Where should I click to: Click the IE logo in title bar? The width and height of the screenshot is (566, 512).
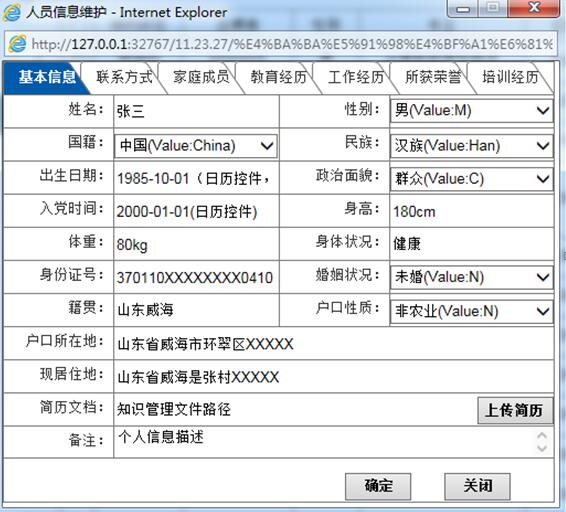[12, 13]
